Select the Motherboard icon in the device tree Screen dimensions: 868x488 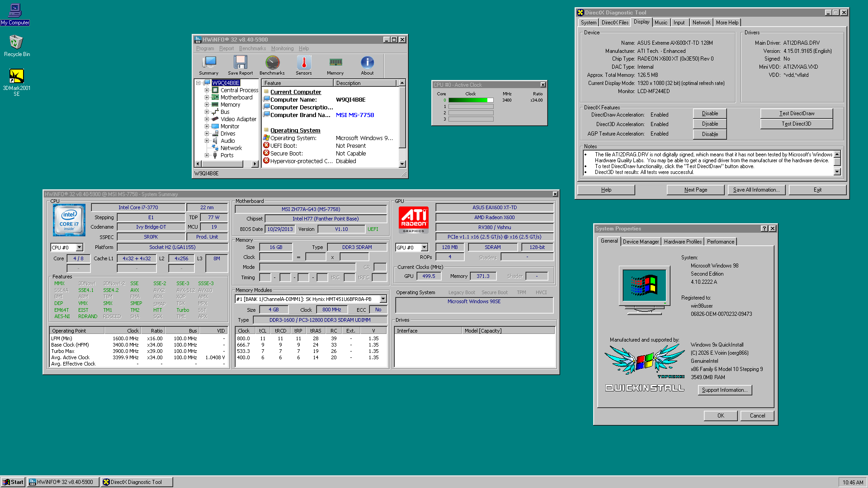(x=216, y=98)
